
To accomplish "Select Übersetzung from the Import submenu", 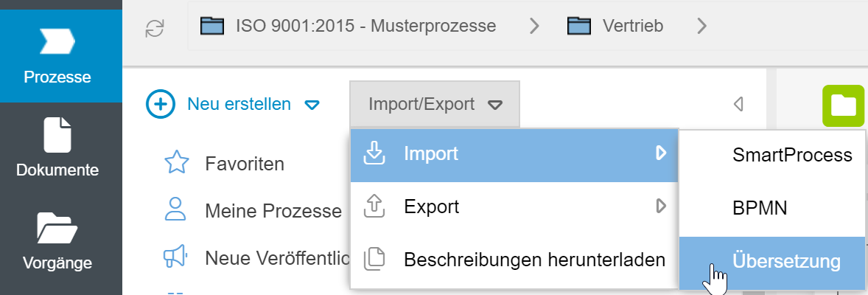I will 786,260.
